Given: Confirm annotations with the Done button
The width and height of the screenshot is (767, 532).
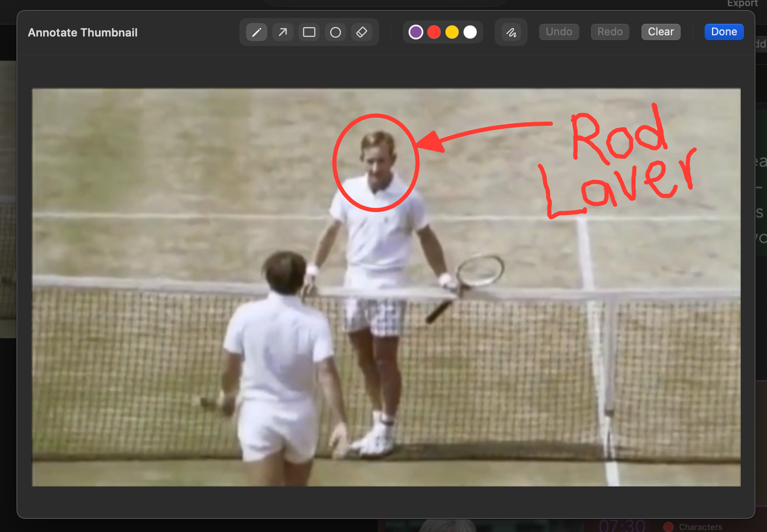Looking at the screenshot, I should [x=723, y=32].
